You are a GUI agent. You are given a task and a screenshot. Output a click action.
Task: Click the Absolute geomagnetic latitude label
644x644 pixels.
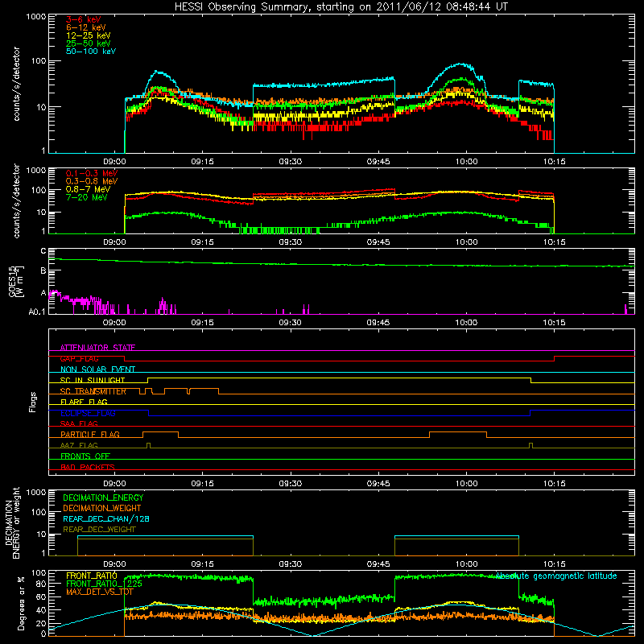[x=556, y=576]
